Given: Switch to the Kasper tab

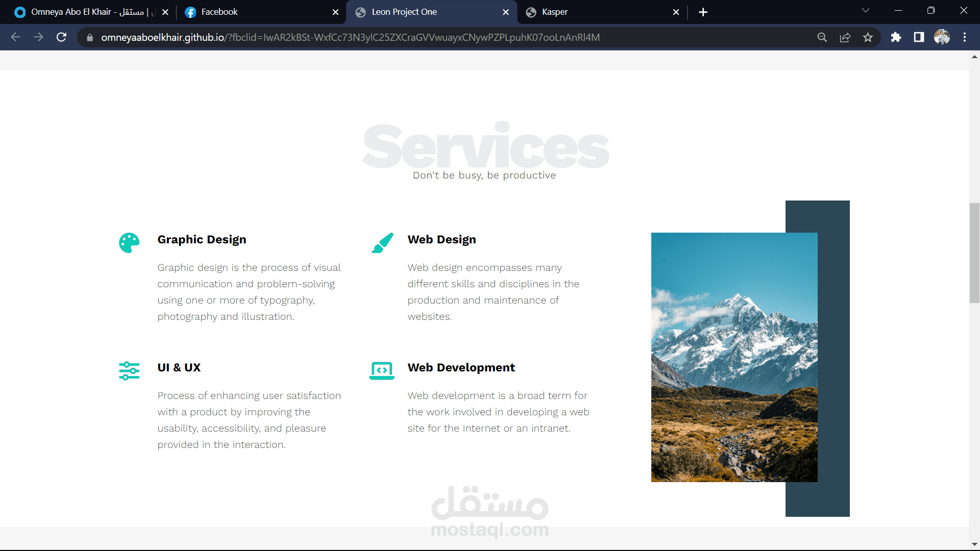Looking at the screenshot, I should 555,12.
